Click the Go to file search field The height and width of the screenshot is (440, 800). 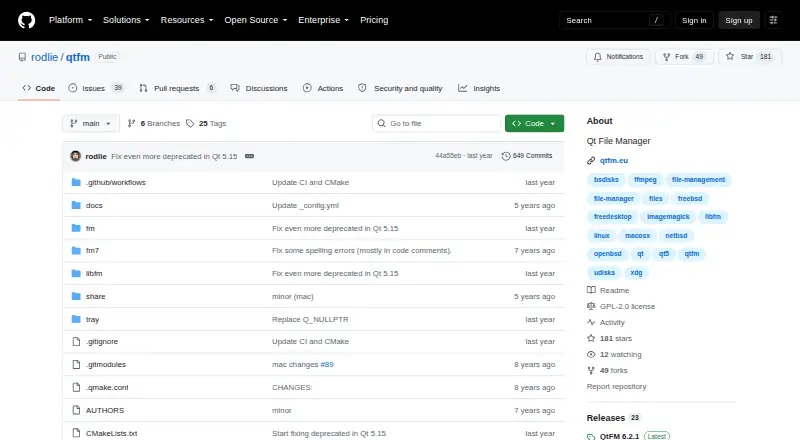[x=437, y=124]
